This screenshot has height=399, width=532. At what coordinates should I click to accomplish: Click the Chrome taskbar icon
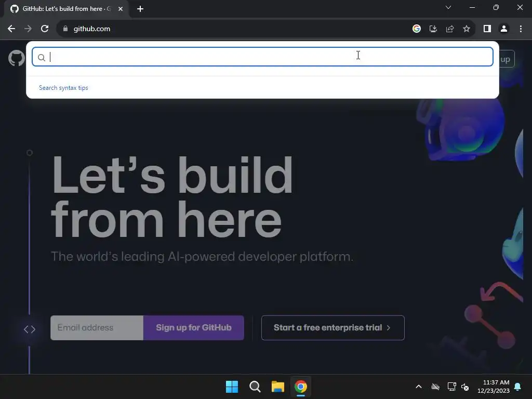point(301,387)
